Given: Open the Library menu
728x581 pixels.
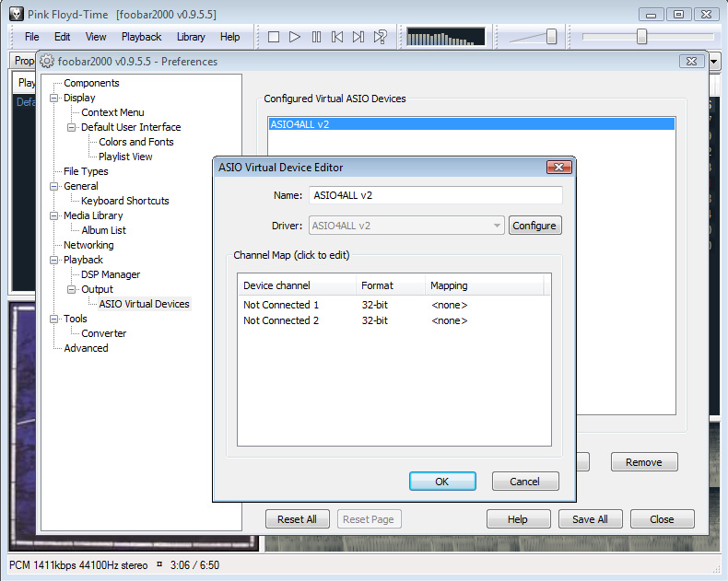Looking at the screenshot, I should pos(191,37).
